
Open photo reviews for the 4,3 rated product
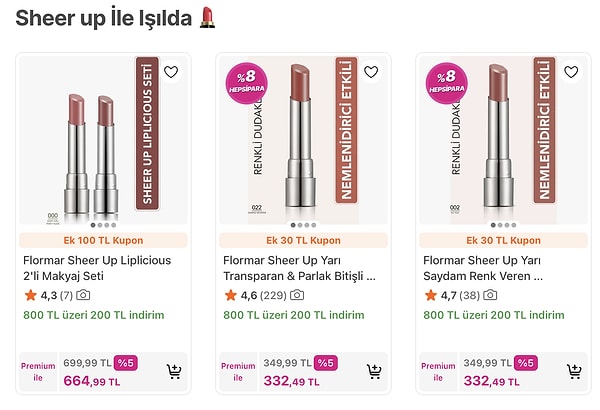[x=83, y=295]
